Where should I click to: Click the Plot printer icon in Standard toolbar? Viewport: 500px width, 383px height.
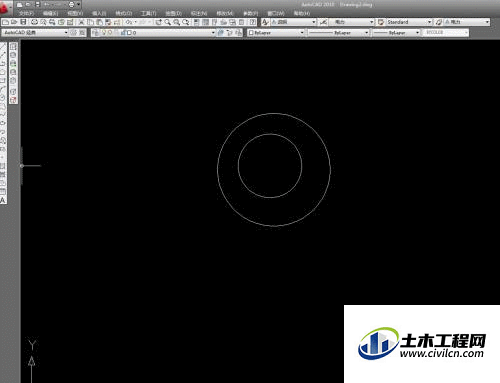click(34, 22)
